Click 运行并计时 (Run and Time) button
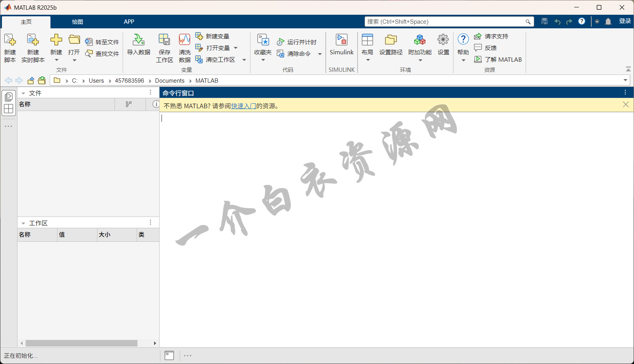 [x=297, y=42]
